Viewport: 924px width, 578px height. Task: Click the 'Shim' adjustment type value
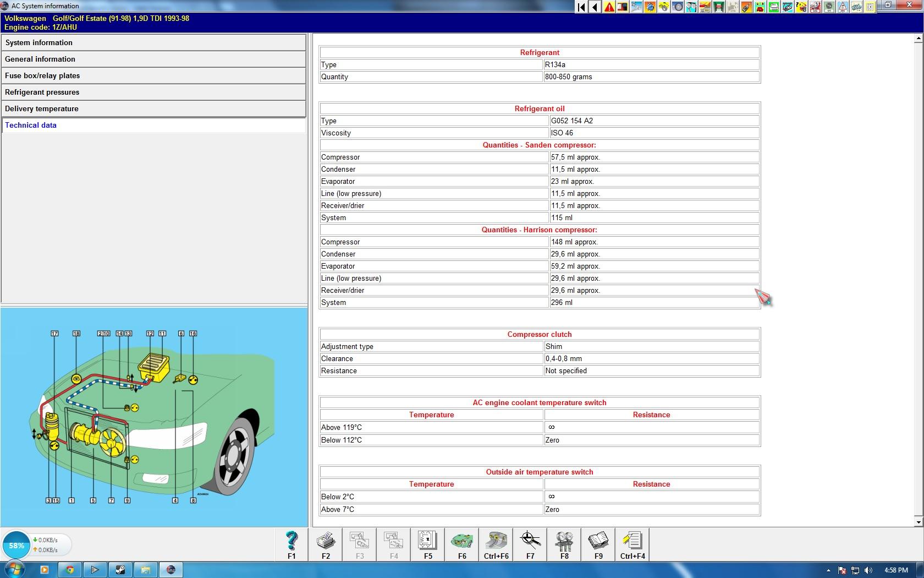[x=554, y=346]
